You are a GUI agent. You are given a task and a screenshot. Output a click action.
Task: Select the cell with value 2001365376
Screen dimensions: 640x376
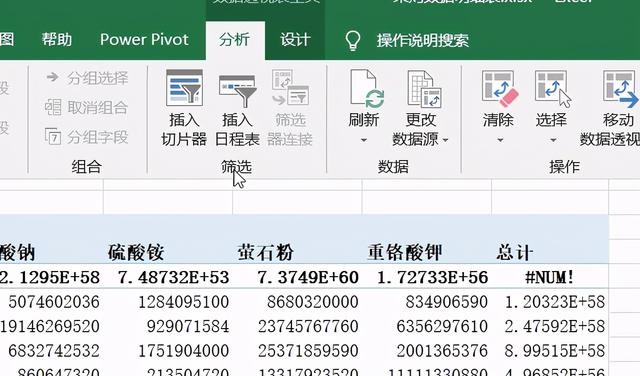pos(427,351)
